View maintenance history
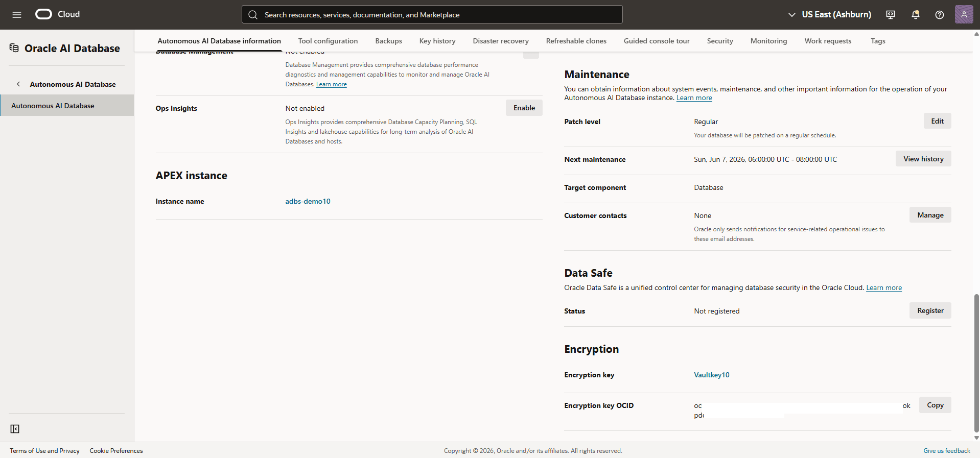This screenshot has height=458, width=980. click(923, 159)
